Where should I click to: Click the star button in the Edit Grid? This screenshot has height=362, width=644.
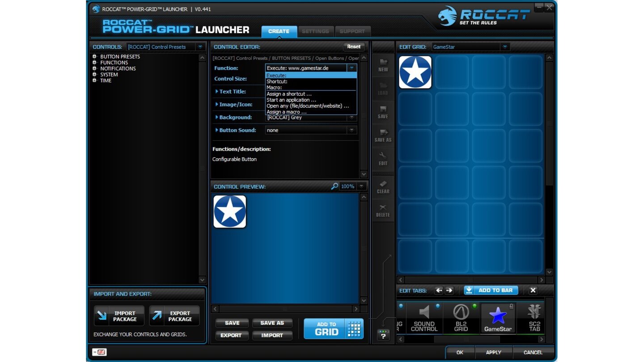point(415,72)
